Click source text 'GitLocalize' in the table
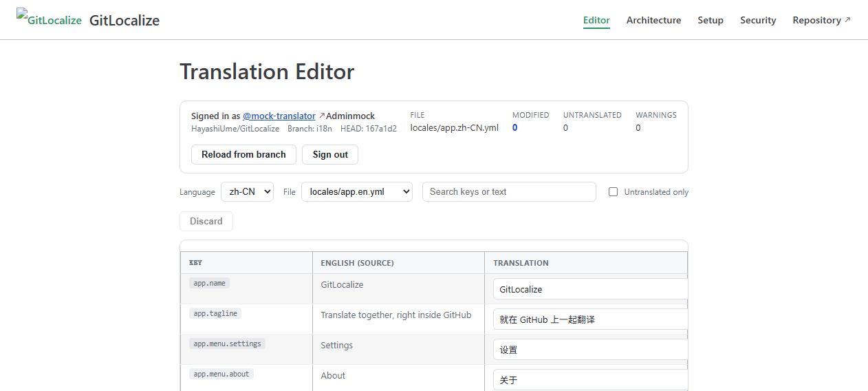This screenshot has height=391, width=868. (342, 284)
